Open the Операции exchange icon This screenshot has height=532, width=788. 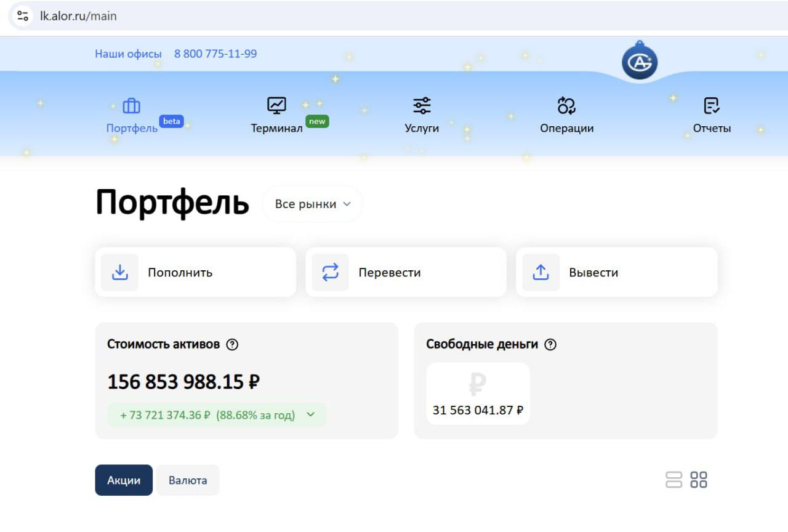pos(566,105)
